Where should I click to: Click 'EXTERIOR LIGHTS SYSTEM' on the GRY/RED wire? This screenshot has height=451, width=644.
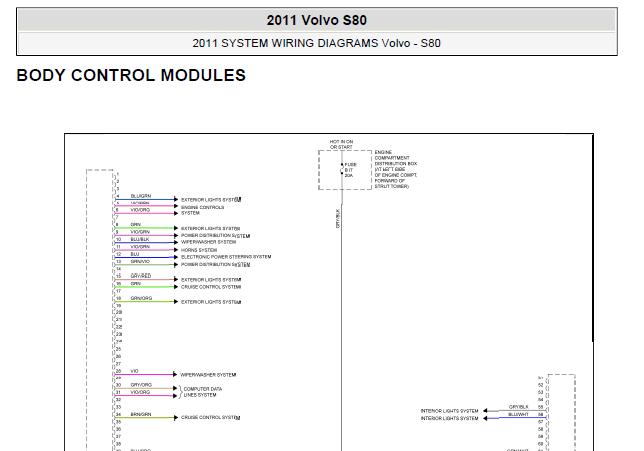[211, 280]
